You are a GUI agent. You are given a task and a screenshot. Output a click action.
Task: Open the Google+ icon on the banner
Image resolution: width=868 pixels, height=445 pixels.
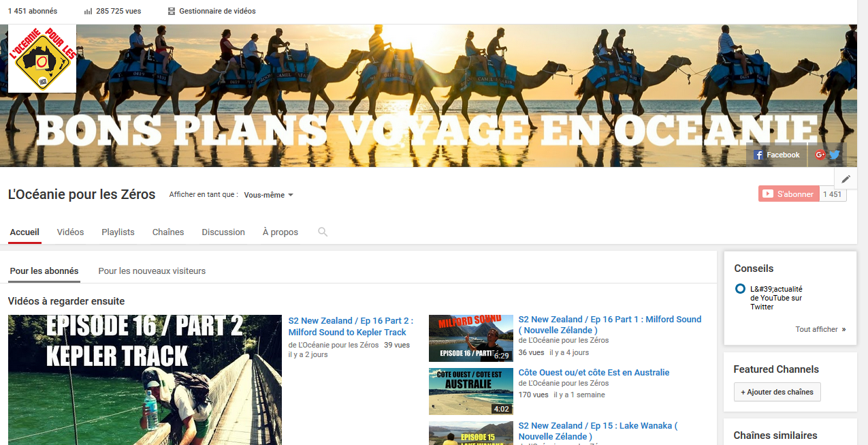click(x=820, y=155)
